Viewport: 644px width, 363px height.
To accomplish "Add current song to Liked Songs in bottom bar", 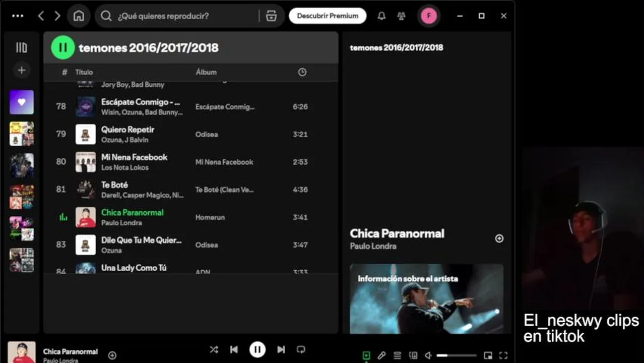I will (x=112, y=355).
